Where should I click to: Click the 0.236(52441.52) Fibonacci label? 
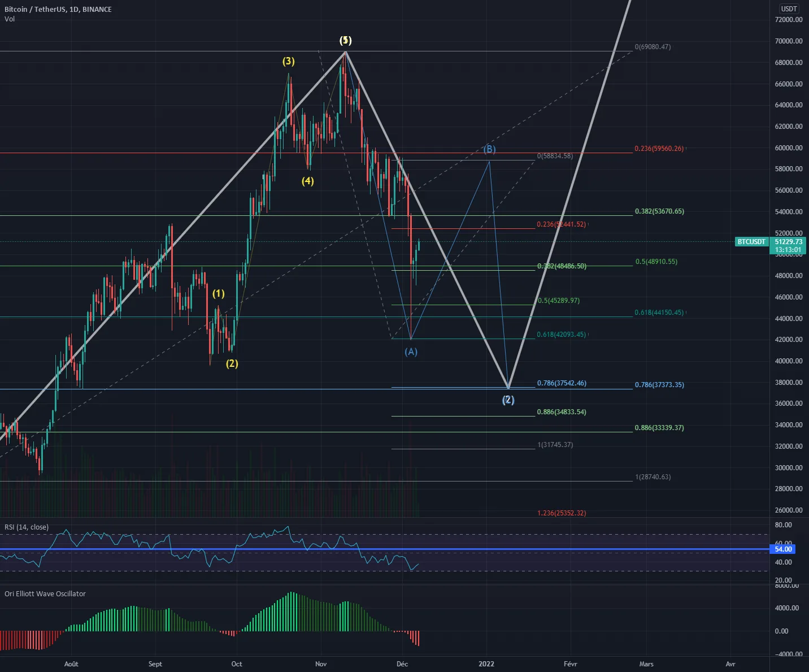click(562, 224)
